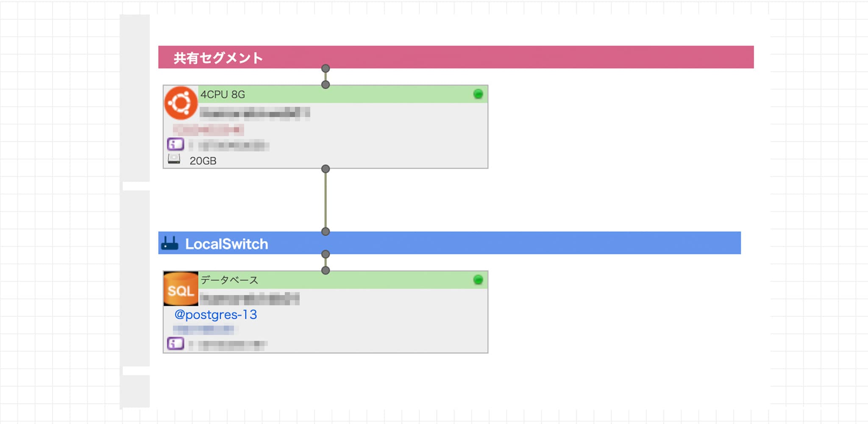This screenshot has width=868, height=424.
Task: Select connector node at top of database box
Action: pyautogui.click(x=325, y=271)
